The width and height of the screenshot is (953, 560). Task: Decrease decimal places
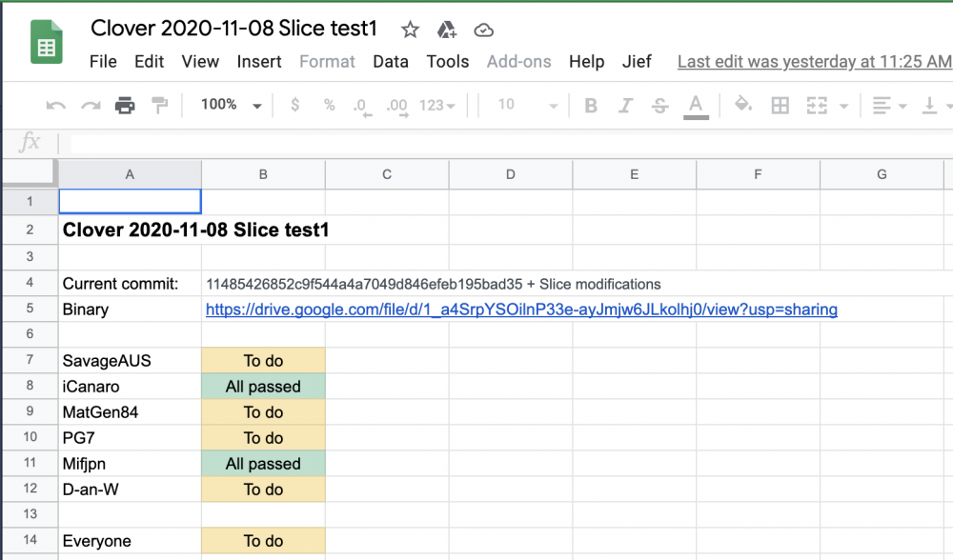click(361, 107)
